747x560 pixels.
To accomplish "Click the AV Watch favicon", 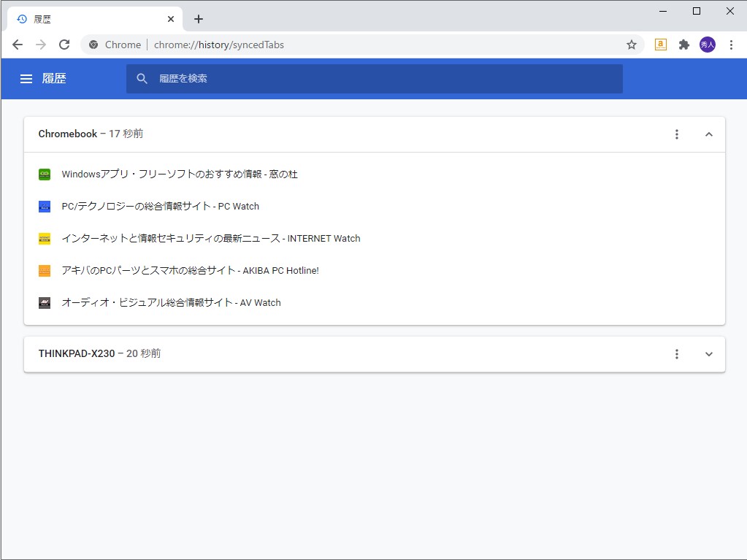I will [x=45, y=302].
